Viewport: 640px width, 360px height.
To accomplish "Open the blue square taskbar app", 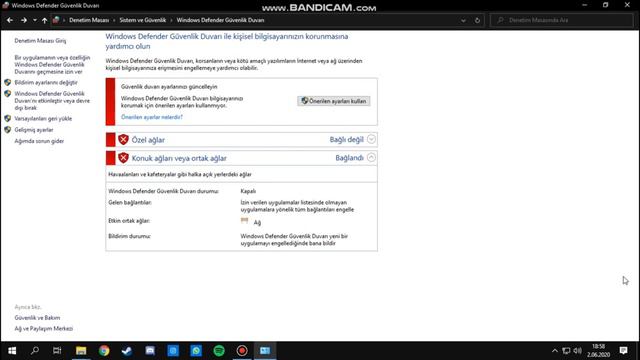I will [x=173, y=351].
